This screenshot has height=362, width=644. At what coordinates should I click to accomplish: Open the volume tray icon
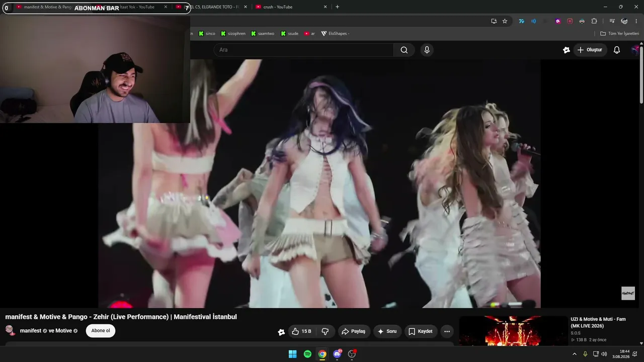(x=604, y=354)
